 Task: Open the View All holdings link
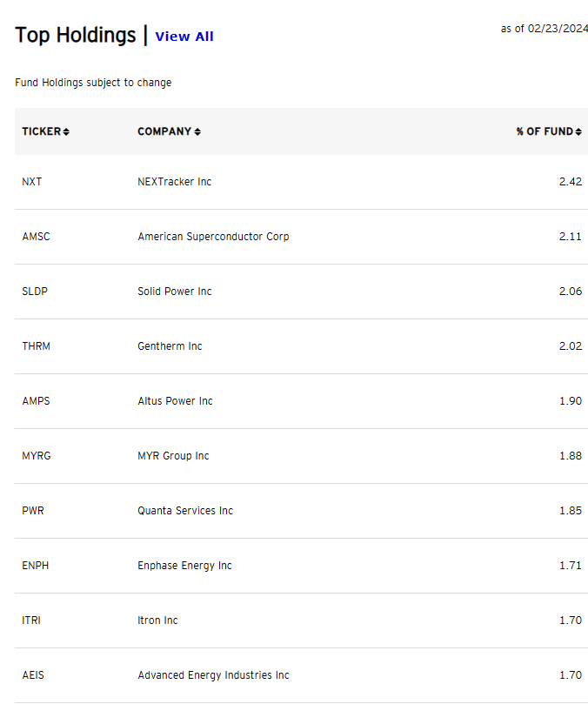coord(184,37)
